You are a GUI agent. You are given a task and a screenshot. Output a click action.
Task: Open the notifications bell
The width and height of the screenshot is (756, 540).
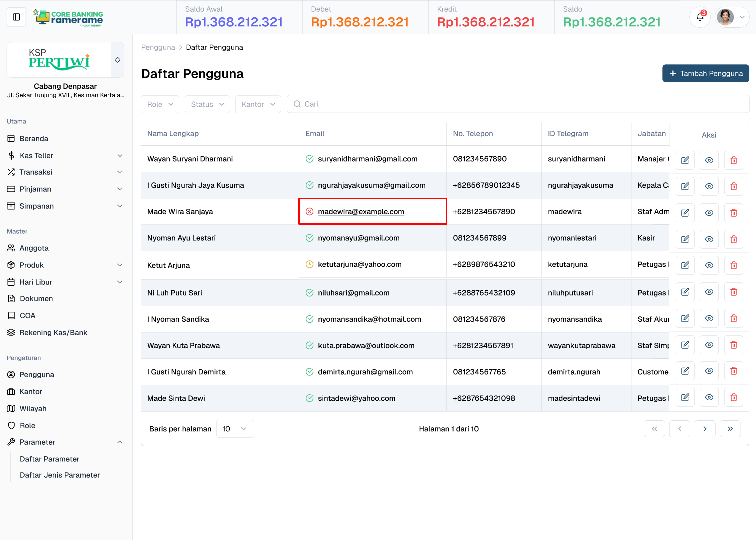click(700, 17)
